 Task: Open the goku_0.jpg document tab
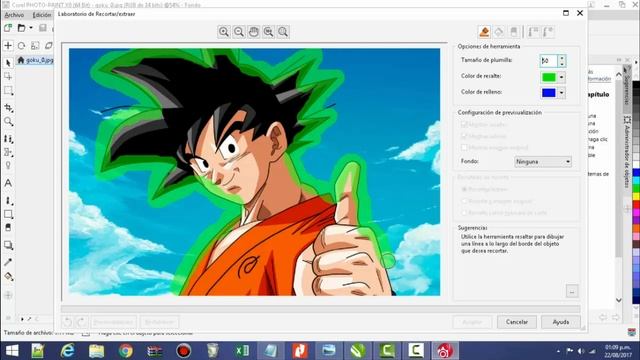tap(36, 60)
